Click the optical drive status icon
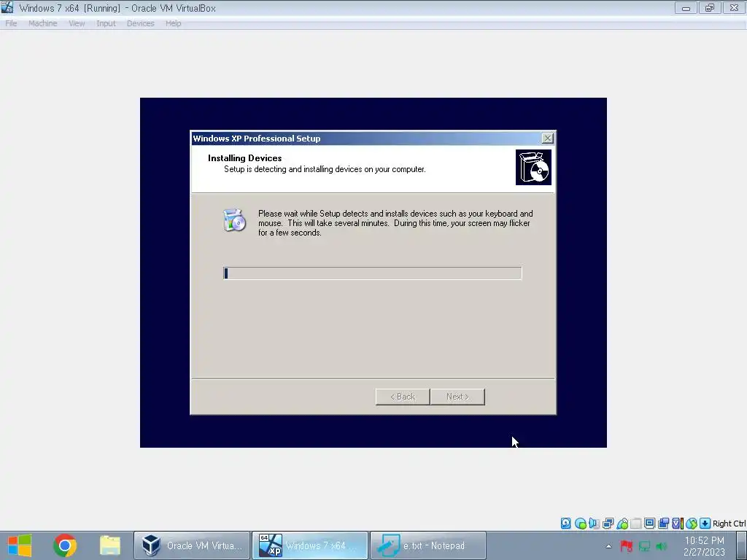This screenshot has height=560, width=747. point(580,524)
